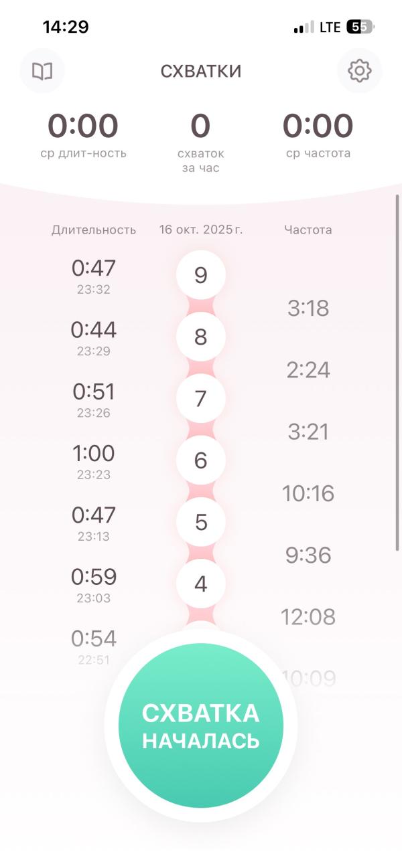
Task: Open the book guide icon
Action: (x=42, y=71)
